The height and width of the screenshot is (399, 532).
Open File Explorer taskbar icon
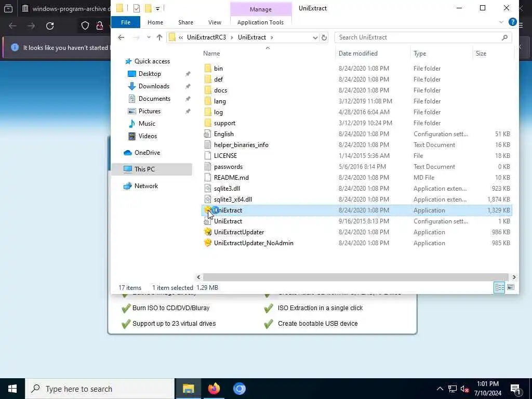(188, 389)
